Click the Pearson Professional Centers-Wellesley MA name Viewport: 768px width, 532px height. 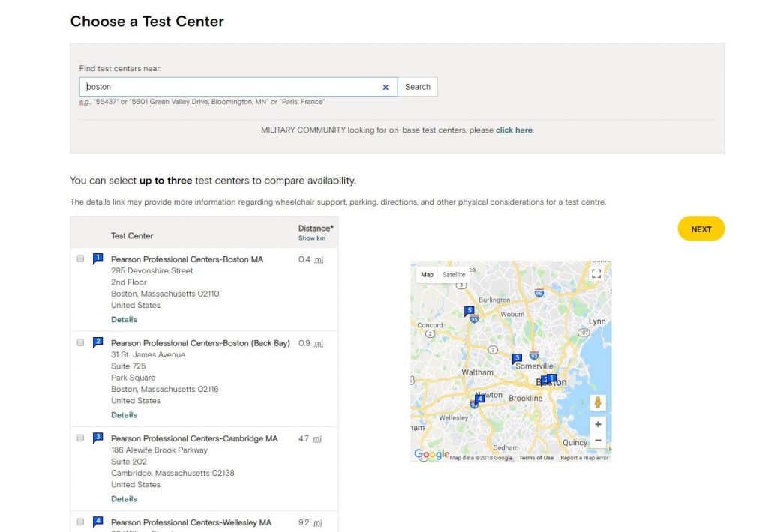pos(191,522)
